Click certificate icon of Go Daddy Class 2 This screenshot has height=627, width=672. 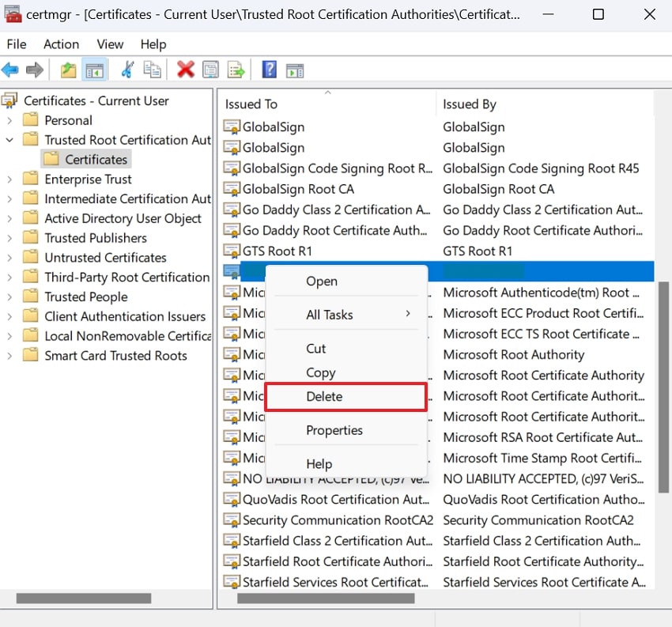coord(232,210)
